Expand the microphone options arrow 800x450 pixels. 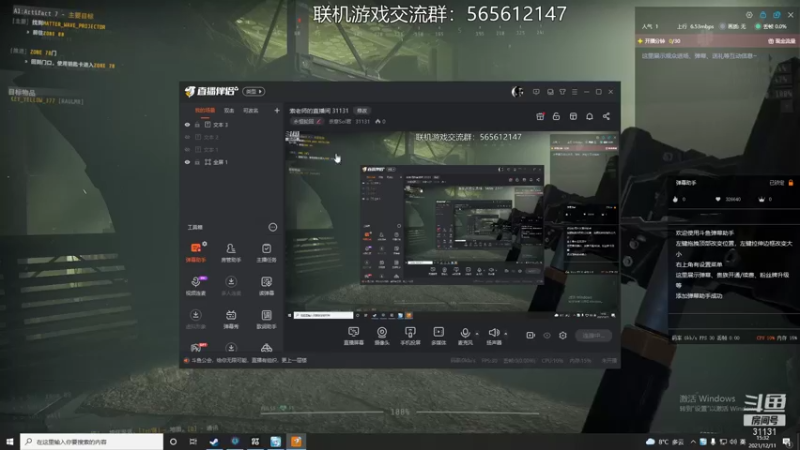coord(477,334)
